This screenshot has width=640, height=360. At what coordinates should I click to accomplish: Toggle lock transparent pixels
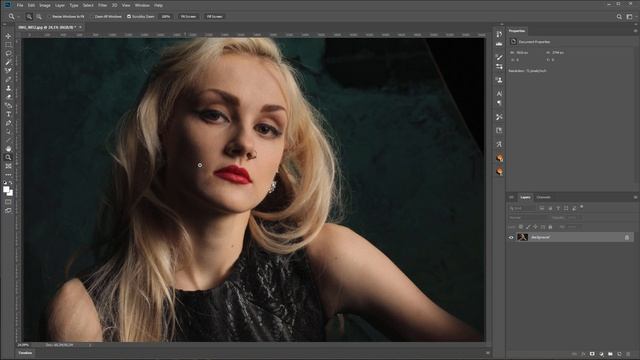pos(521,227)
